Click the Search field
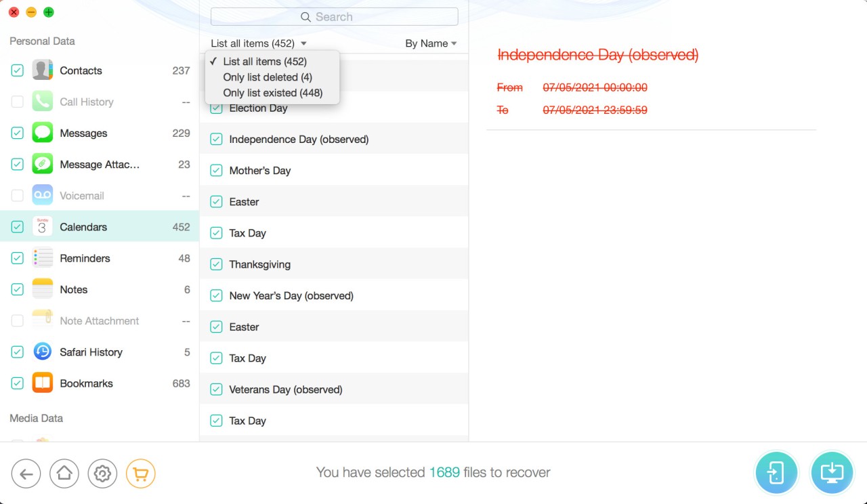 pos(334,17)
